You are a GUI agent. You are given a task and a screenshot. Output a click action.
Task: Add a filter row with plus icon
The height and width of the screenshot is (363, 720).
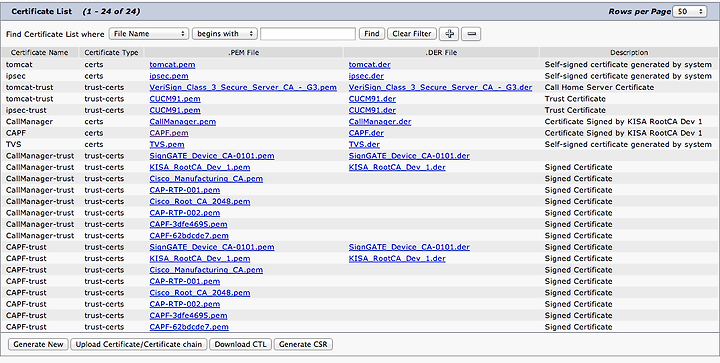point(449,34)
